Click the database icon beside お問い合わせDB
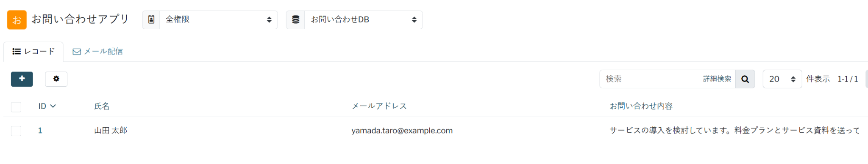Screen dimensions: 868x164 pos(296,20)
